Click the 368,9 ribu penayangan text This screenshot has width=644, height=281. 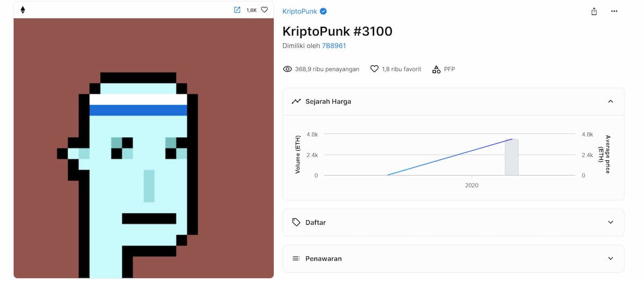pyautogui.click(x=327, y=69)
